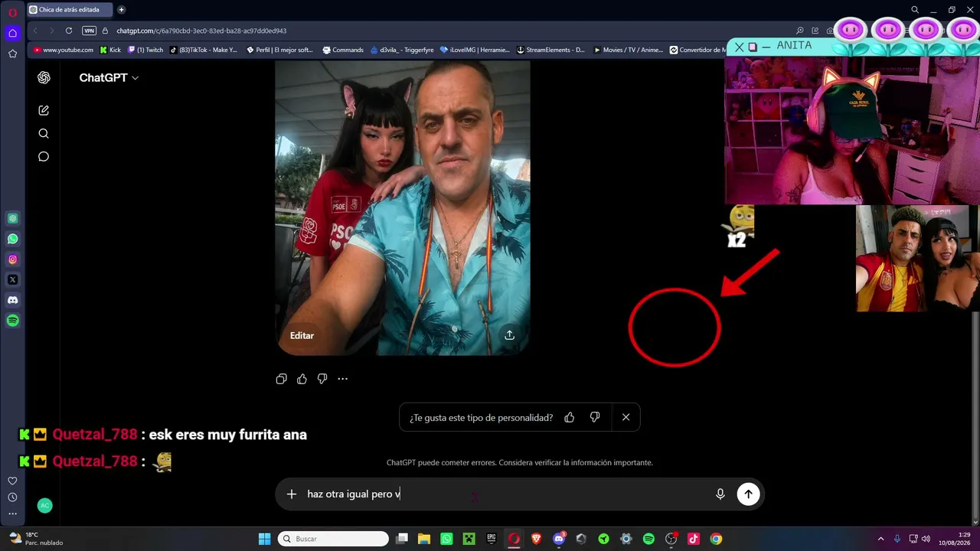
Task: Open Google Chrome from the taskbar
Action: pos(716,539)
